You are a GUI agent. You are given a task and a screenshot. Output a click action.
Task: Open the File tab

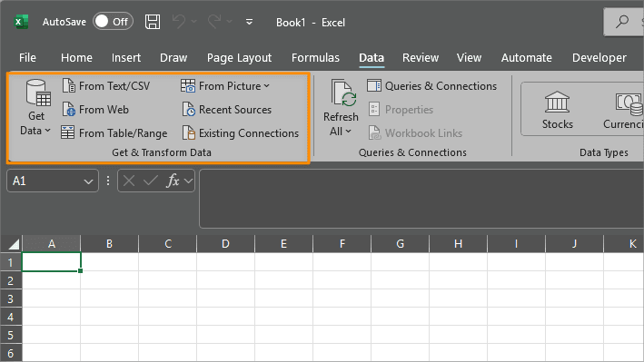pyautogui.click(x=27, y=58)
